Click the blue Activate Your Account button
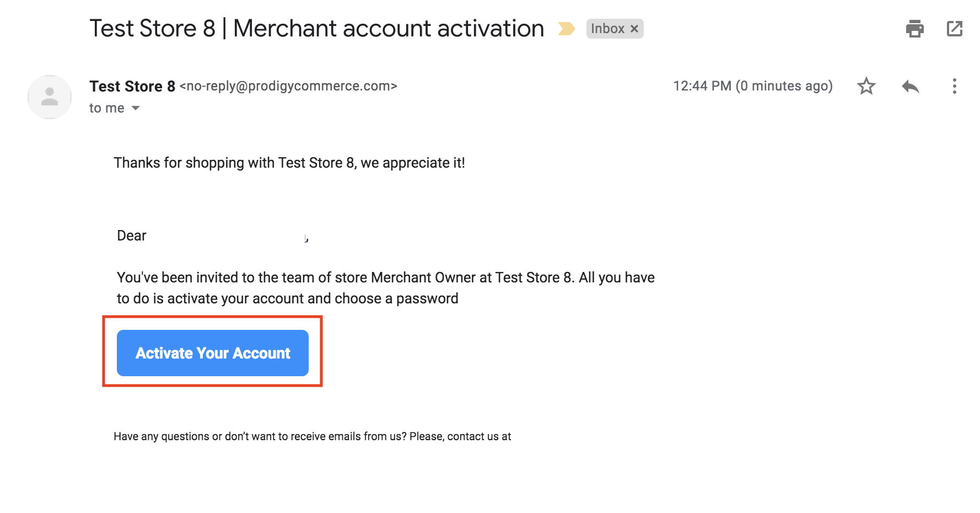 coord(213,353)
